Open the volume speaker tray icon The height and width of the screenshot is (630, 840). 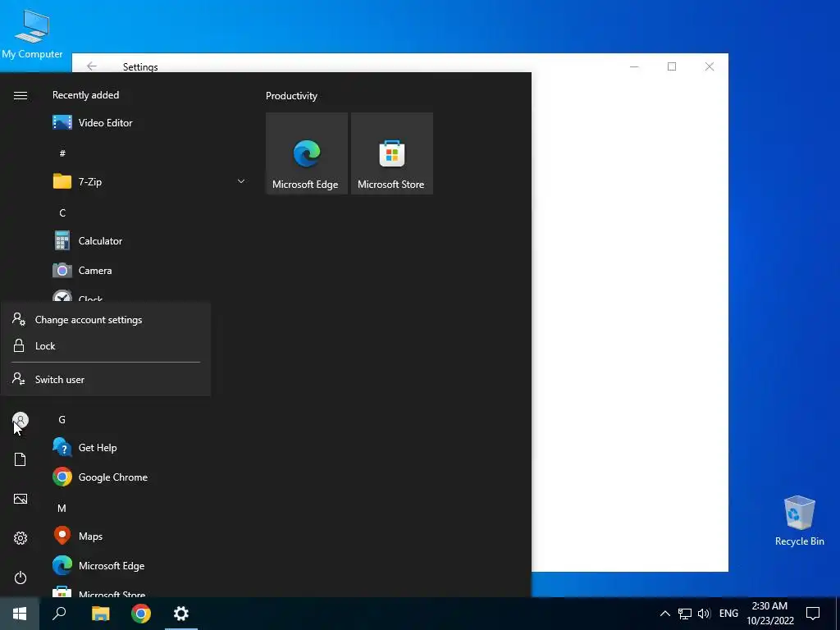704,614
